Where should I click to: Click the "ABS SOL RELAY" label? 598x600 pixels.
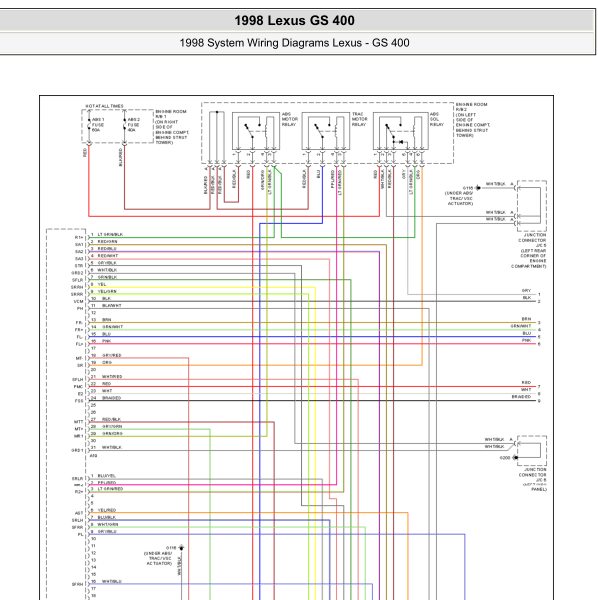(x=437, y=119)
